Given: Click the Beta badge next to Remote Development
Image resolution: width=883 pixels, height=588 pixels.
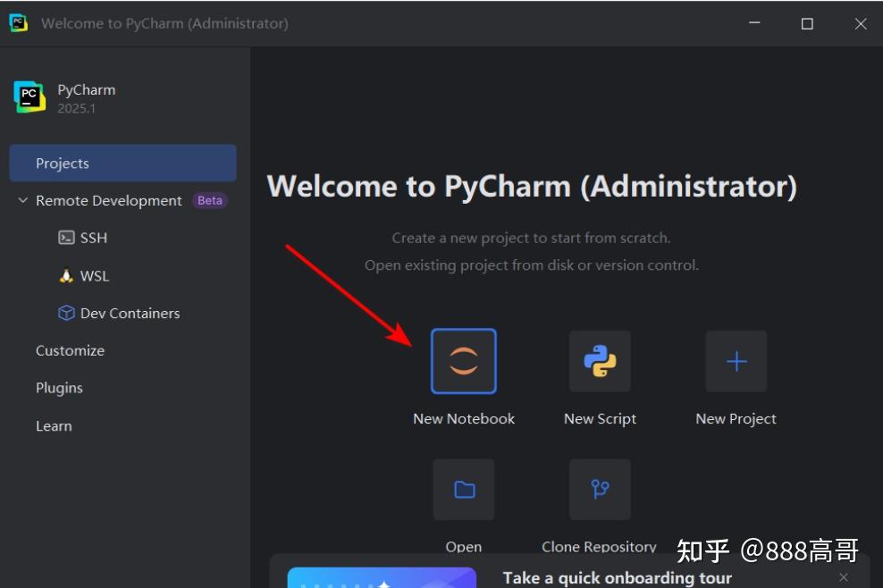Looking at the screenshot, I should 209,200.
